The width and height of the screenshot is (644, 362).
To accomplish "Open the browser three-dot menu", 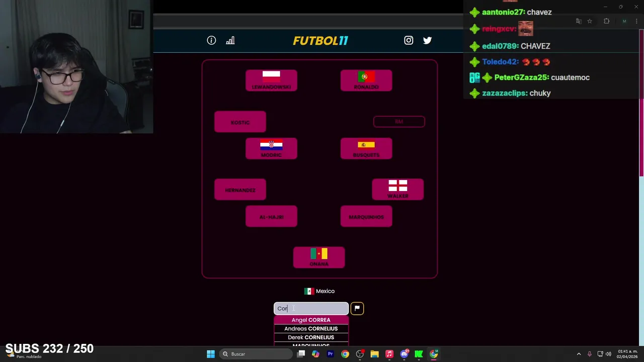I will (x=636, y=21).
